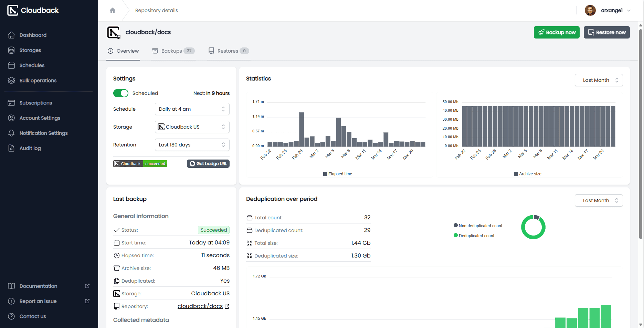Image resolution: width=644 pixels, height=328 pixels.
Task: Click the page vertical scrollbar
Action: [x=641, y=134]
